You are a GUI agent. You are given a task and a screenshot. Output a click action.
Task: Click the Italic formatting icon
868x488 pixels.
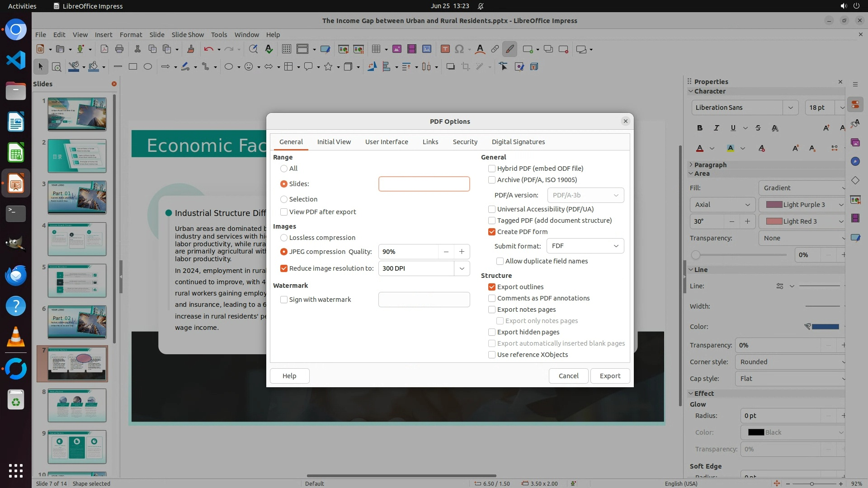(717, 128)
